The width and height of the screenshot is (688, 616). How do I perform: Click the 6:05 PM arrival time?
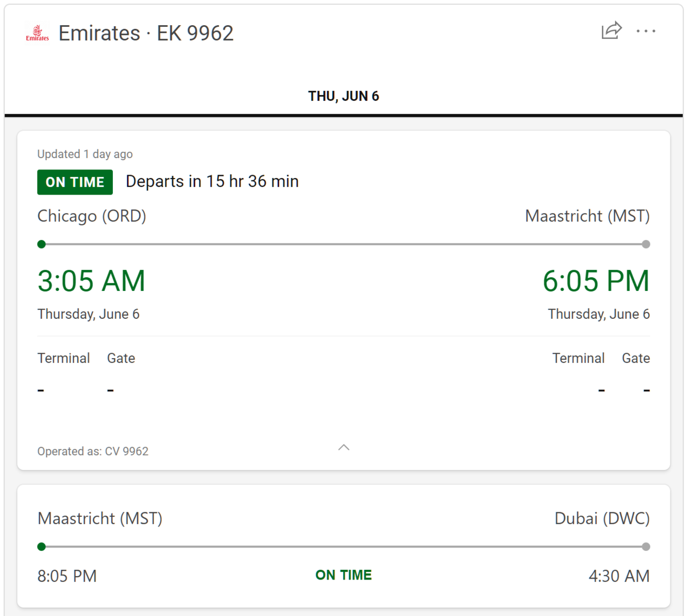click(596, 281)
